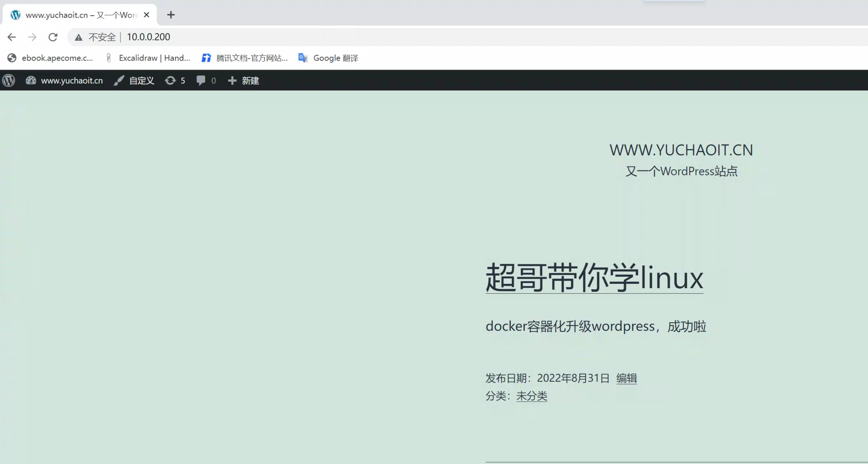Click the browser reload icon
Image resolution: width=868 pixels, height=464 pixels.
click(53, 37)
